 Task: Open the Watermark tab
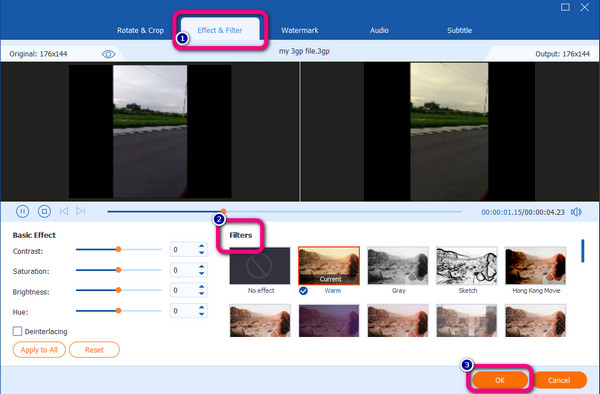[300, 30]
